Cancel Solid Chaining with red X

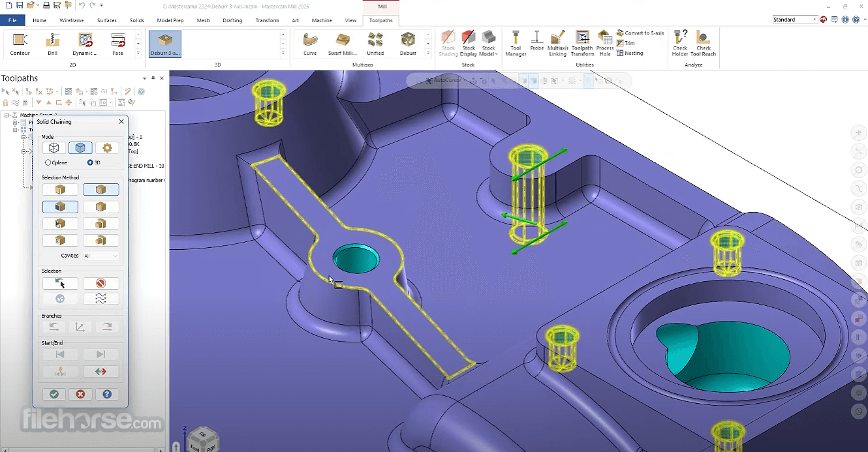point(80,394)
